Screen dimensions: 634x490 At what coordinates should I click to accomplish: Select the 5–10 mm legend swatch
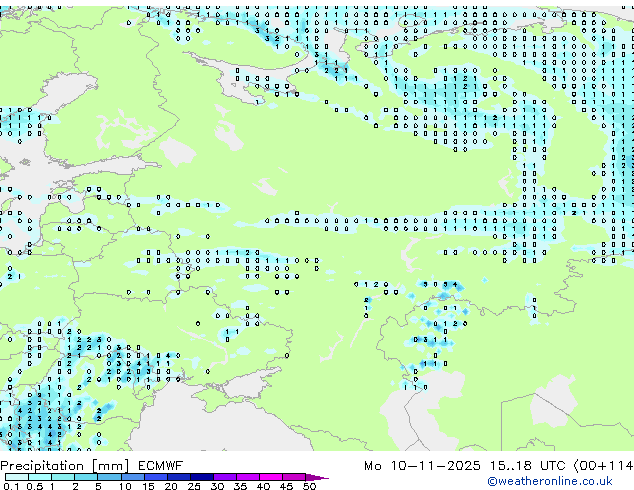pyautogui.click(x=109, y=477)
